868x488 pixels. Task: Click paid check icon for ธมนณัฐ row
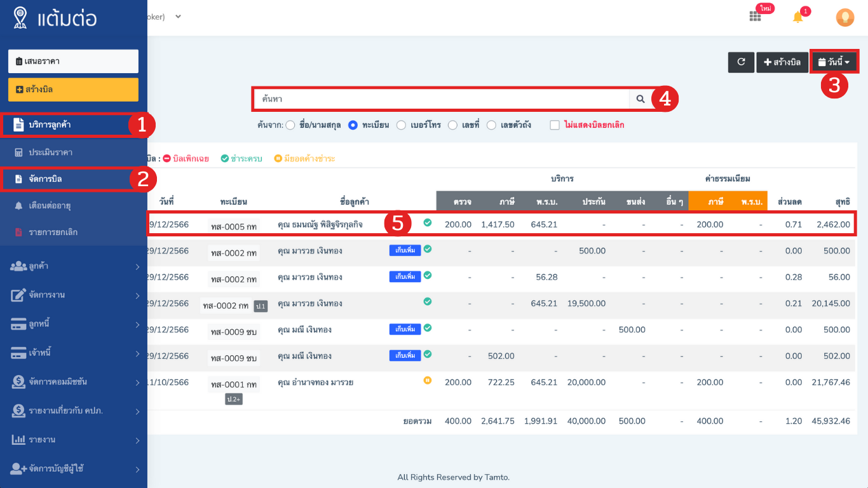[x=428, y=222]
